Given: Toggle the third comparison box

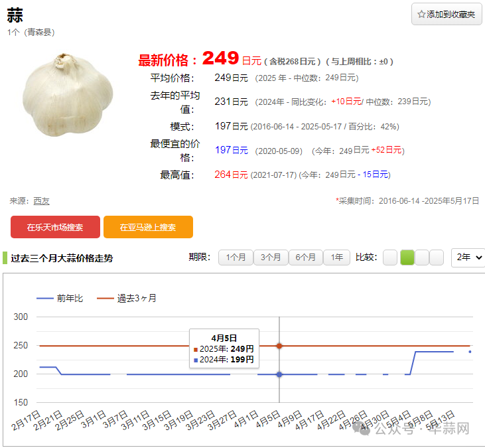Looking at the screenshot, I should coord(421,258).
